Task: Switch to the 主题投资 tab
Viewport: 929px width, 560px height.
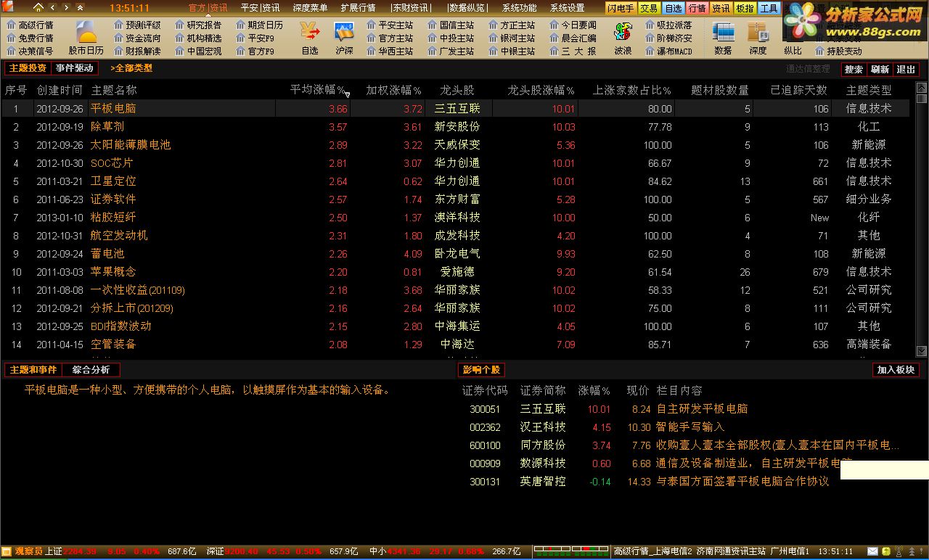Action: [28, 68]
